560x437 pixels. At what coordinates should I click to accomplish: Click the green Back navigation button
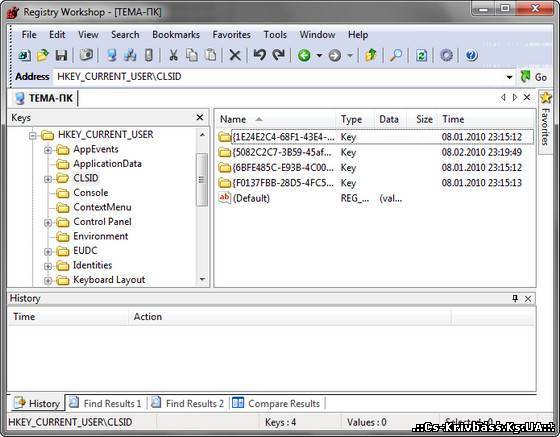click(304, 55)
